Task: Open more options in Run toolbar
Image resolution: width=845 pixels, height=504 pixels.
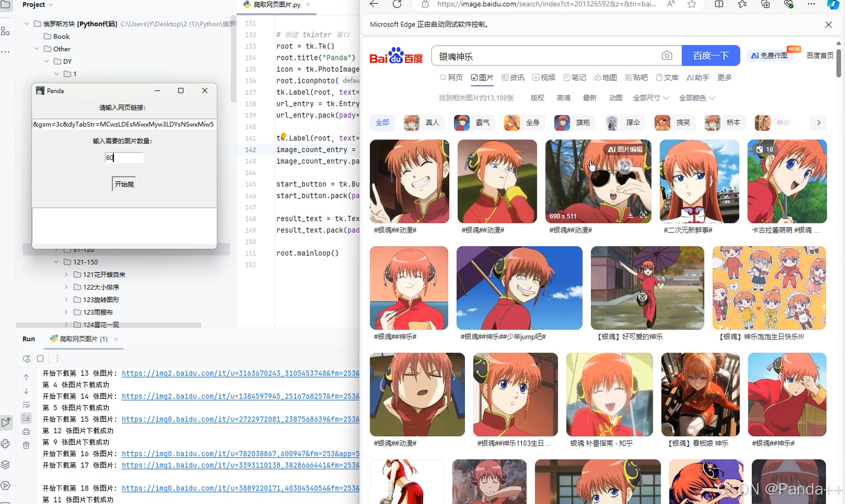Action: 57,359
